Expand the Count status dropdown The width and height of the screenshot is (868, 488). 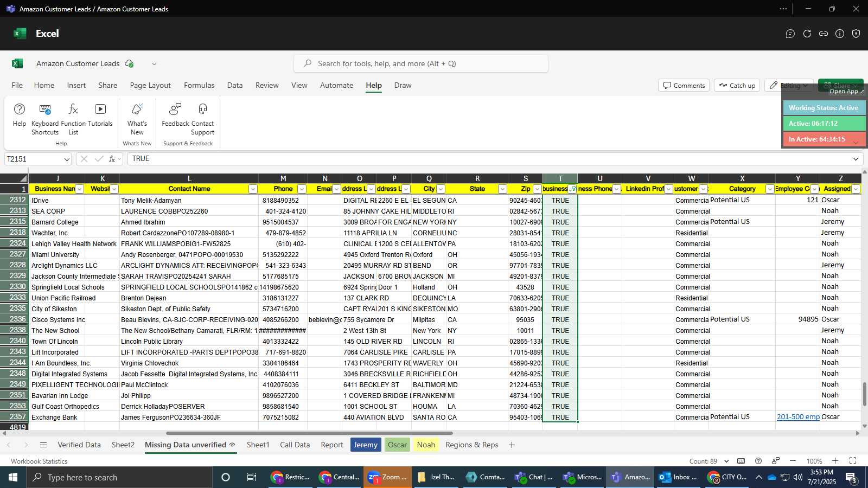(x=726, y=461)
